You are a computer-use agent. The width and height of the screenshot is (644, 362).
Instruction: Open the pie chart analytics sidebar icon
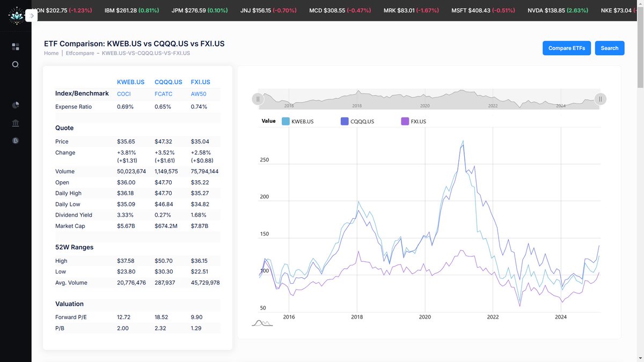16,105
